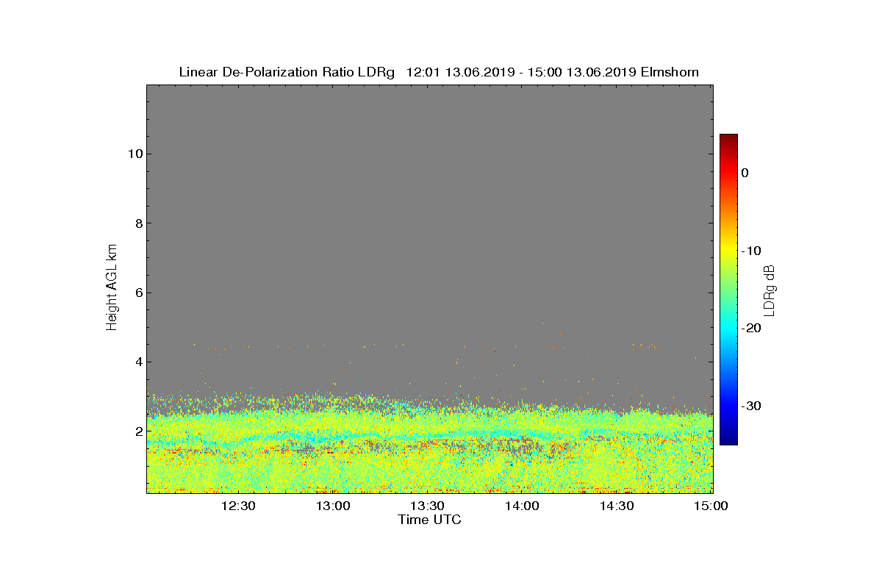
Task: Click the colorbar 0 dB label
Action: [x=745, y=173]
